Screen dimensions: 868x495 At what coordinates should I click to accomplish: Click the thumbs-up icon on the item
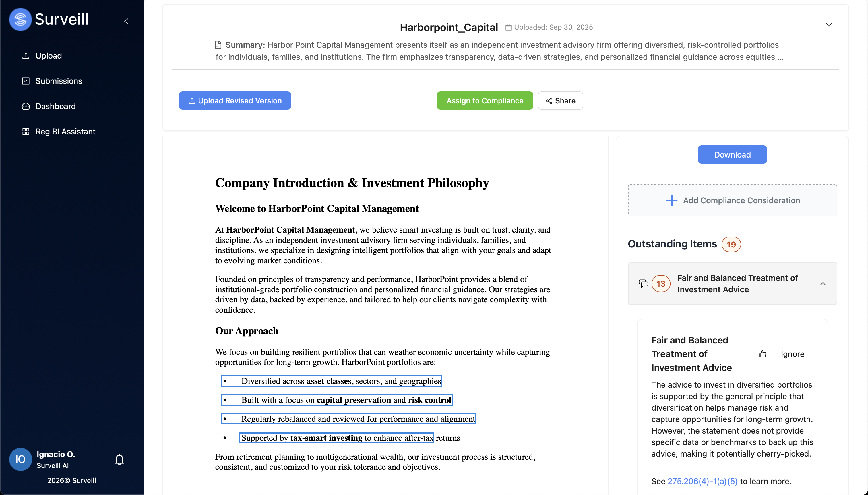click(763, 354)
